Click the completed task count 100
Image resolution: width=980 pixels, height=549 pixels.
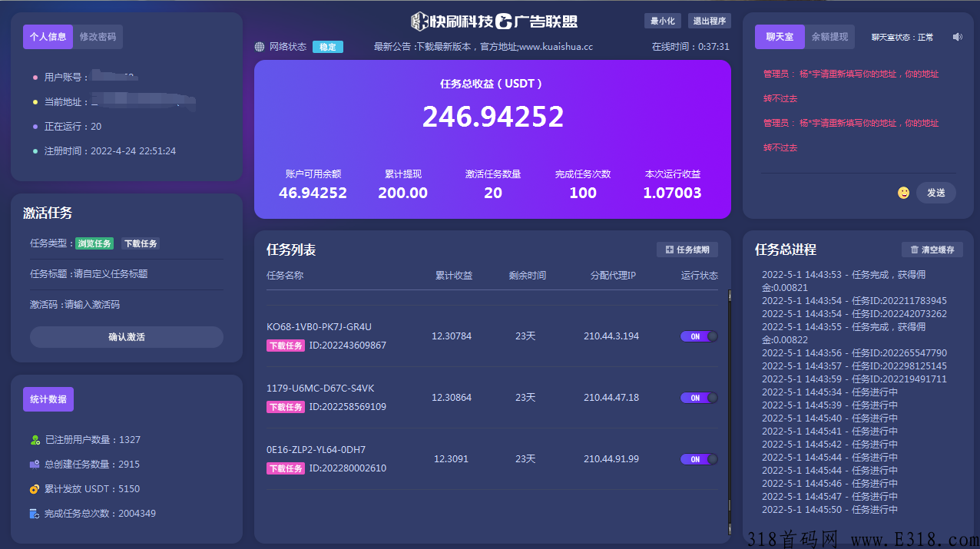tap(583, 193)
